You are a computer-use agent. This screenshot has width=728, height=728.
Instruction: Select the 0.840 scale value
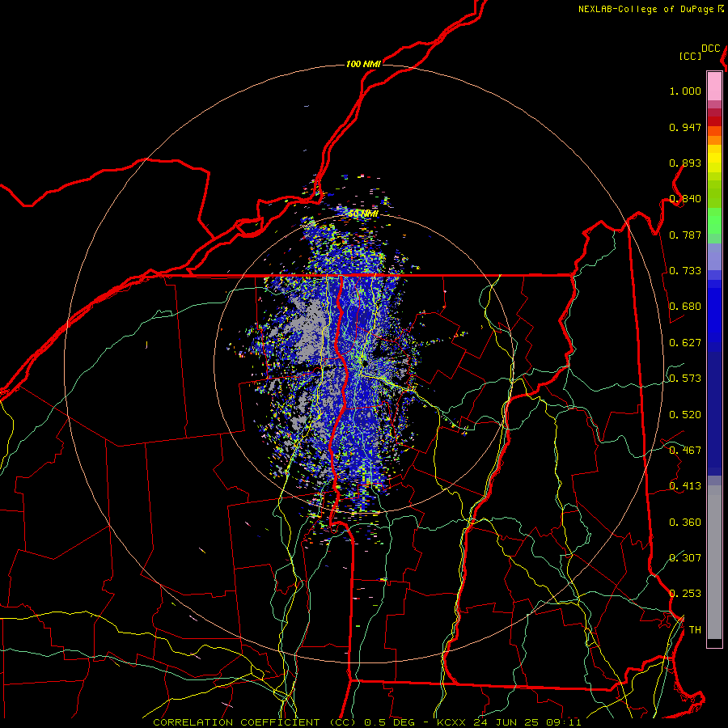tap(685, 199)
